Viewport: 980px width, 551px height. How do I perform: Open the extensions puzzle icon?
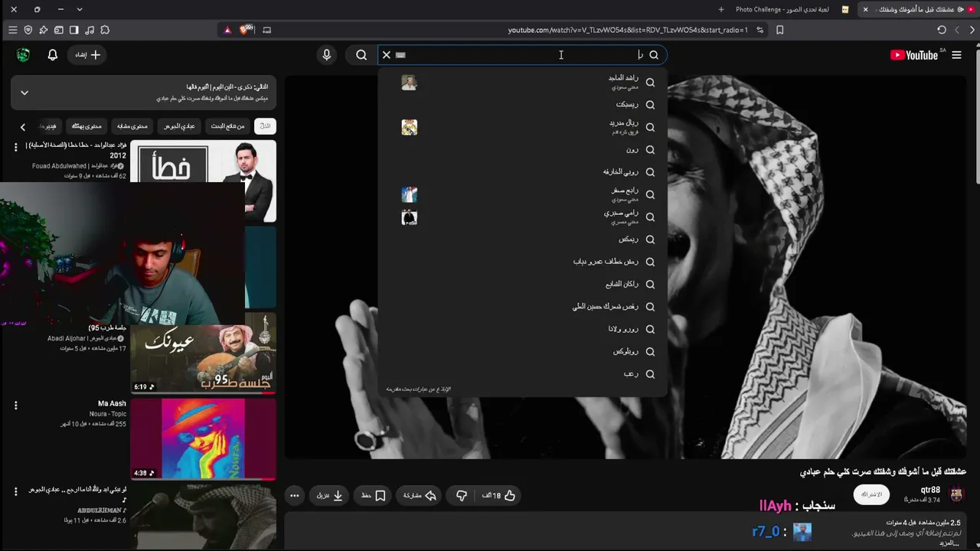[x=105, y=30]
